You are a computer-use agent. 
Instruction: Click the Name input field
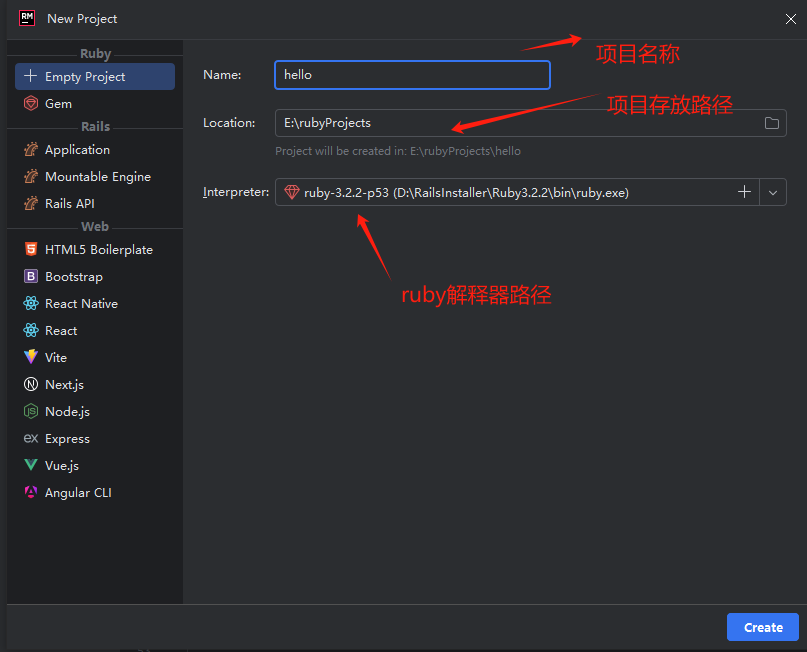coord(411,74)
